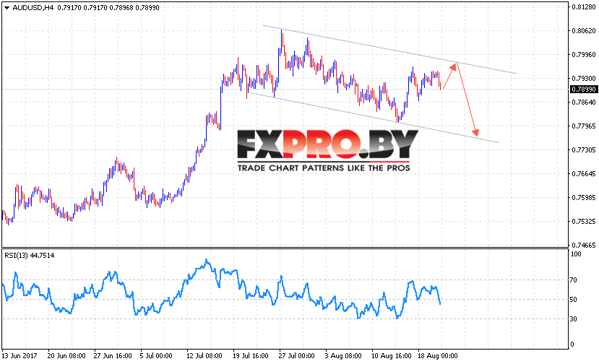Click the 0.78640 price axis label
Viewport: 599px width, 364px height.
pos(583,102)
